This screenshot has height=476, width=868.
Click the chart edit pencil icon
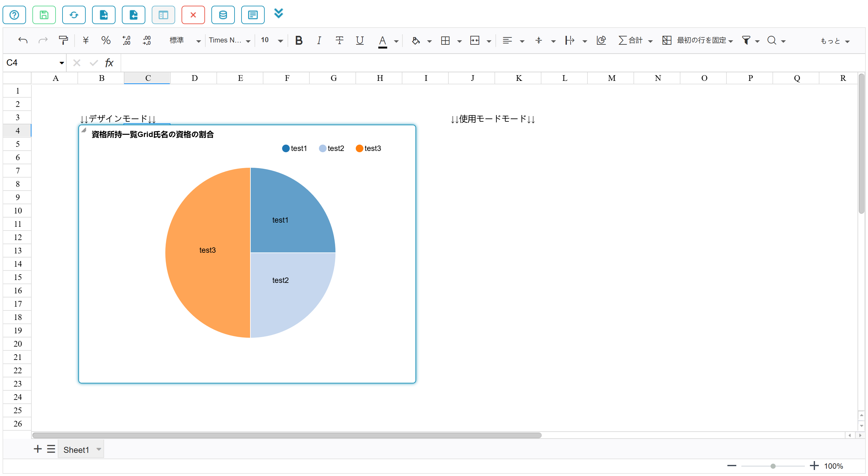[x=84, y=130]
